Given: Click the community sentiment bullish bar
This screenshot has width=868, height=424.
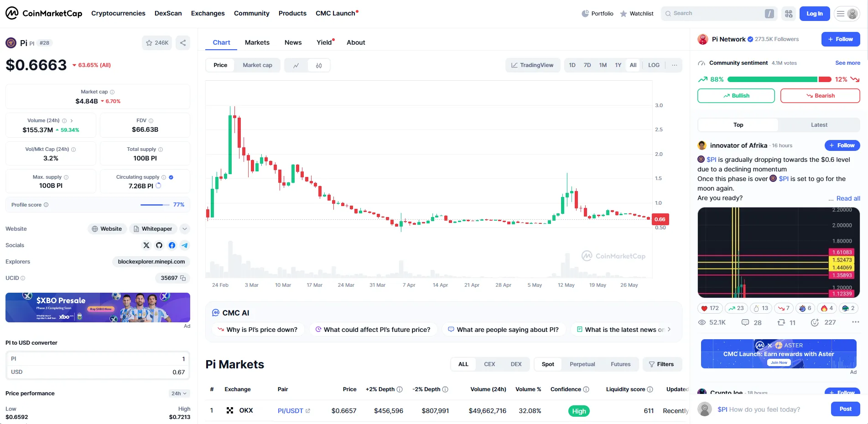Looking at the screenshot, I should pyautogui.click(x=772, y=79).
